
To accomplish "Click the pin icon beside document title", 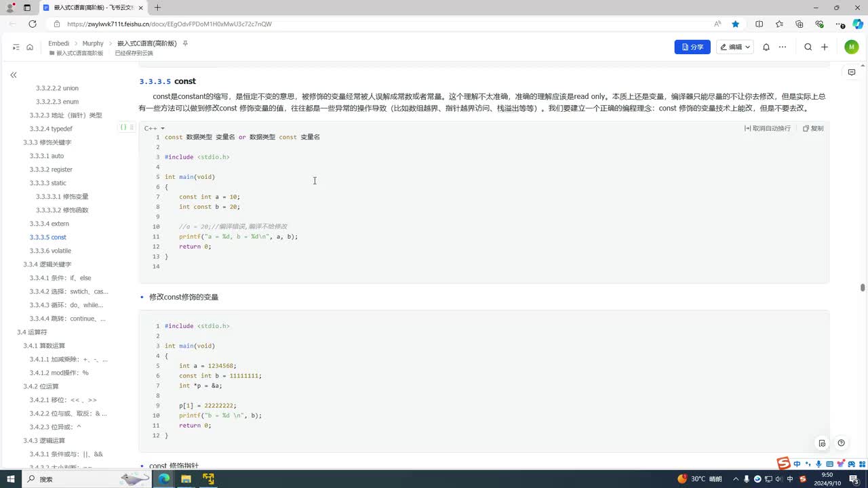I will [185, 43].
